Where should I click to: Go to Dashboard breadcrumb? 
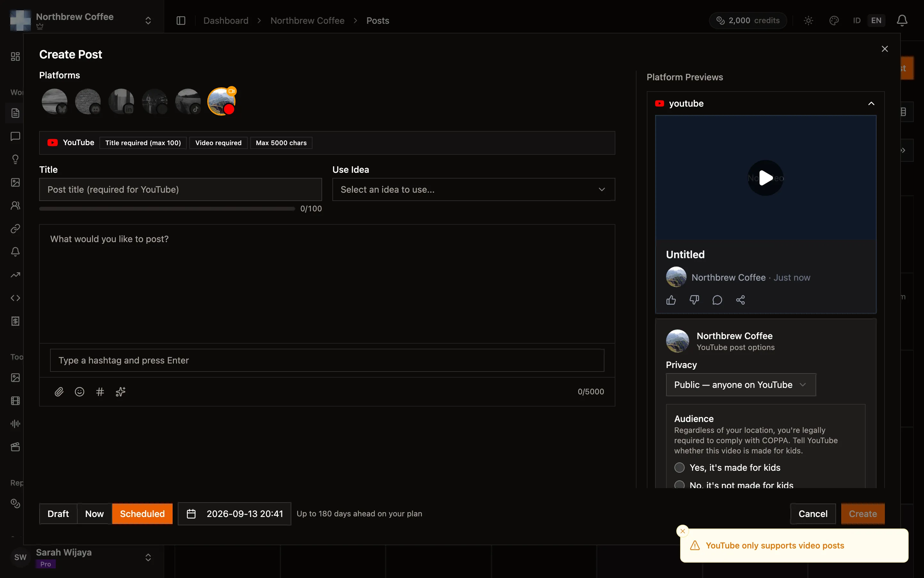click(x=226, y=21)
